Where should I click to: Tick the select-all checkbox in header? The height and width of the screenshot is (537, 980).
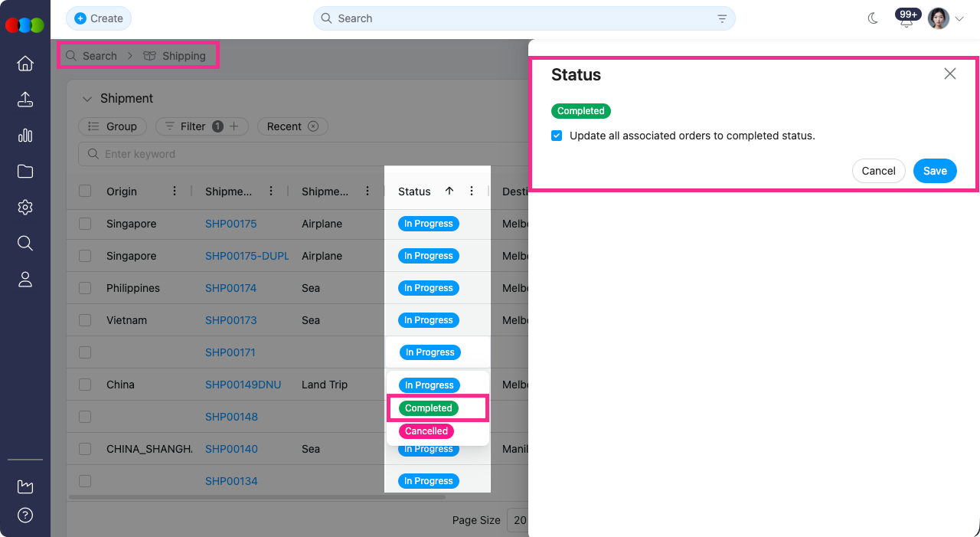click(85, 192)
